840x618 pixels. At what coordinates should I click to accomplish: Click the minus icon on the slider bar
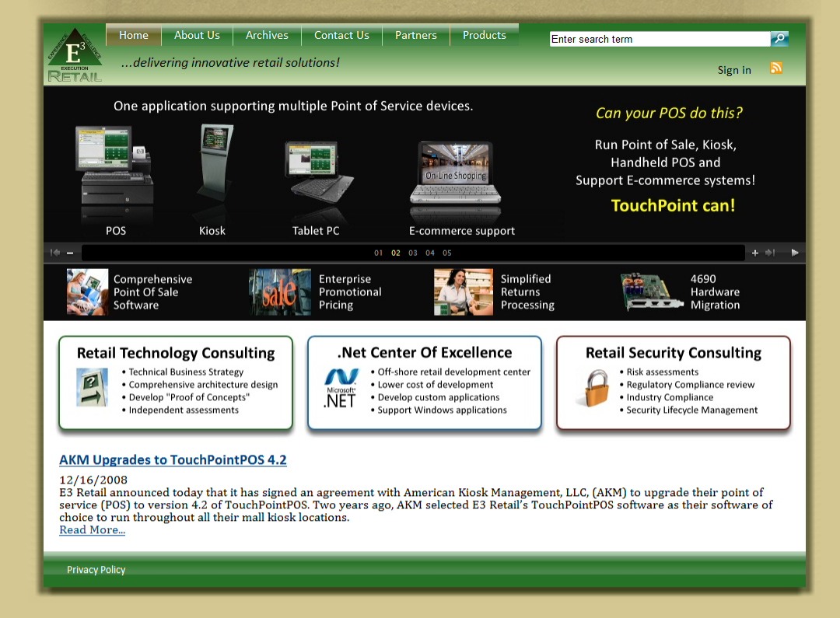70,253
